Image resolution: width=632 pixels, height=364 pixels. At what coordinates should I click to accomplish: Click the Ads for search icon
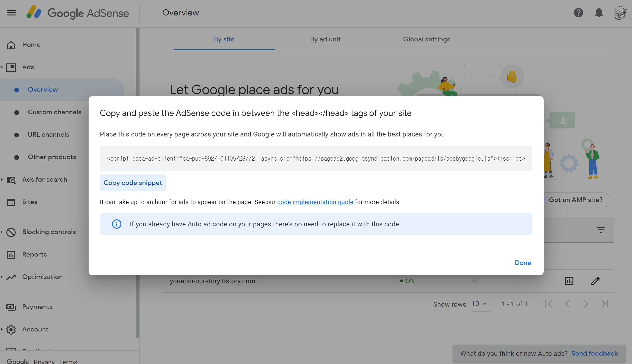(11, 180)
